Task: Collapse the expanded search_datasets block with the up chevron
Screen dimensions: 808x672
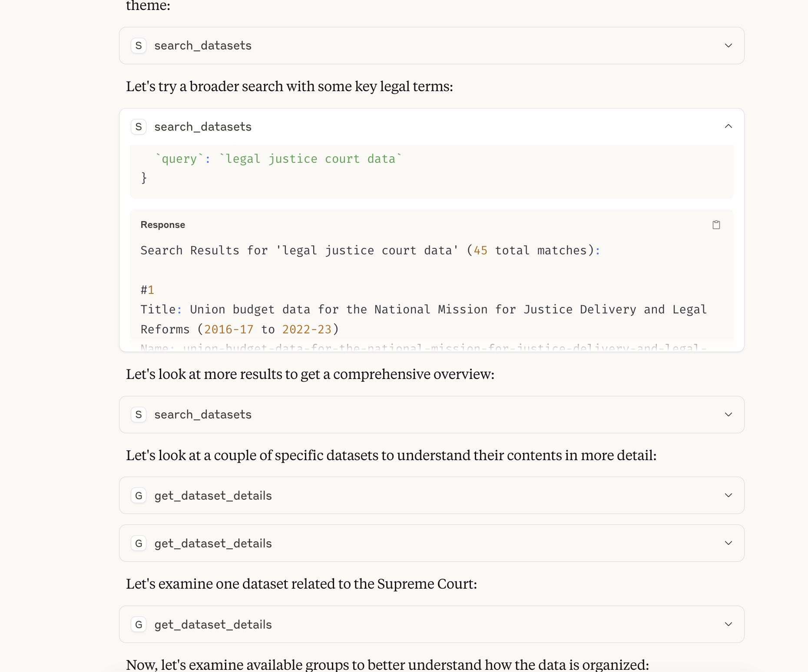Action: click(729, 126)
